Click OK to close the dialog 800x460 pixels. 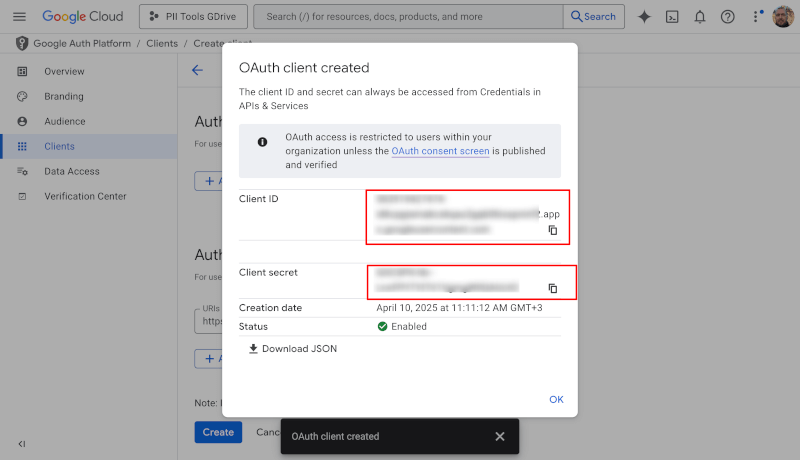coord(556,399)
